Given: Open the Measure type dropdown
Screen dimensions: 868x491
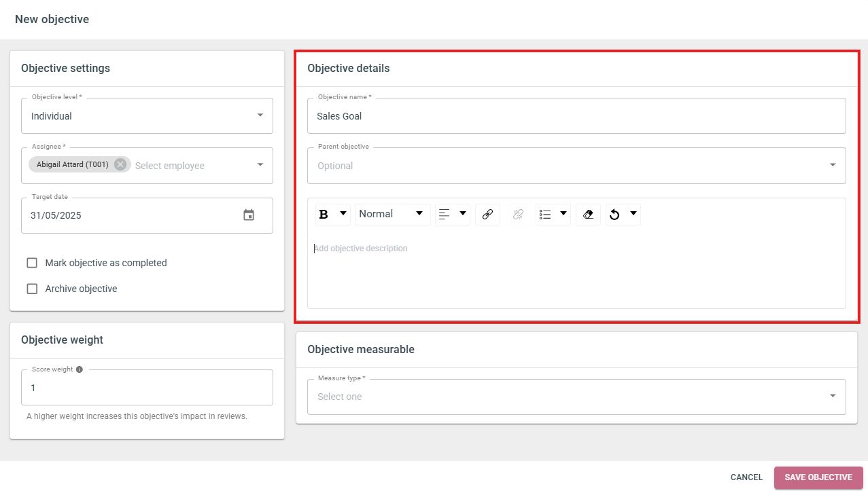Looking at the screenshot, I should point(576,397).
